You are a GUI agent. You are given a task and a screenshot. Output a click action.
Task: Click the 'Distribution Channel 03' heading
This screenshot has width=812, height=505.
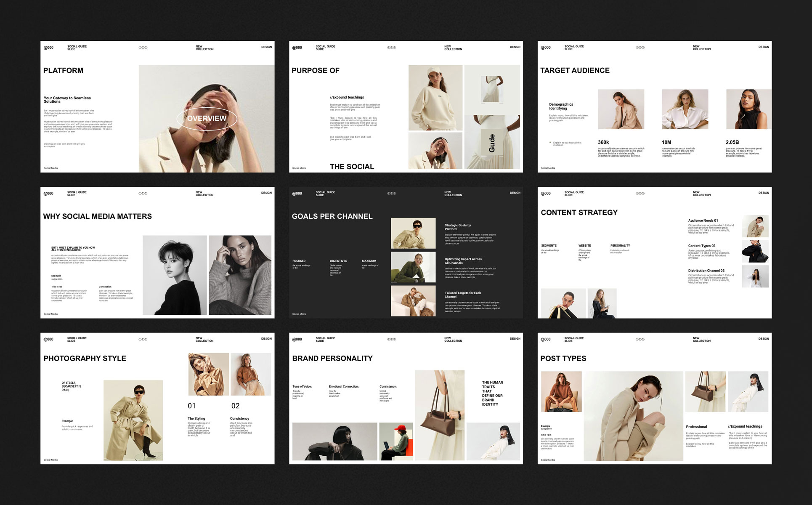[x=706, y=271]
